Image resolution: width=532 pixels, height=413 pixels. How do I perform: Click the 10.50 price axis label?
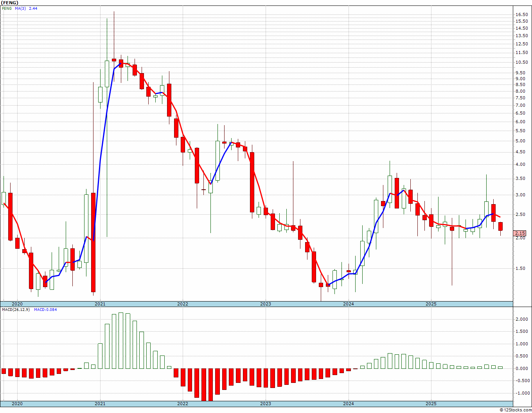(x=521, y=62)
